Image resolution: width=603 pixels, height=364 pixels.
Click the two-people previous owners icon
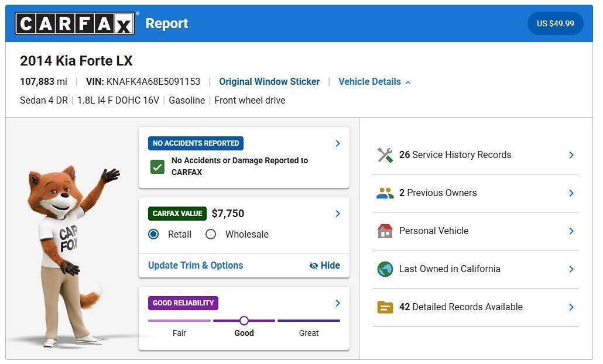point(385,193)
